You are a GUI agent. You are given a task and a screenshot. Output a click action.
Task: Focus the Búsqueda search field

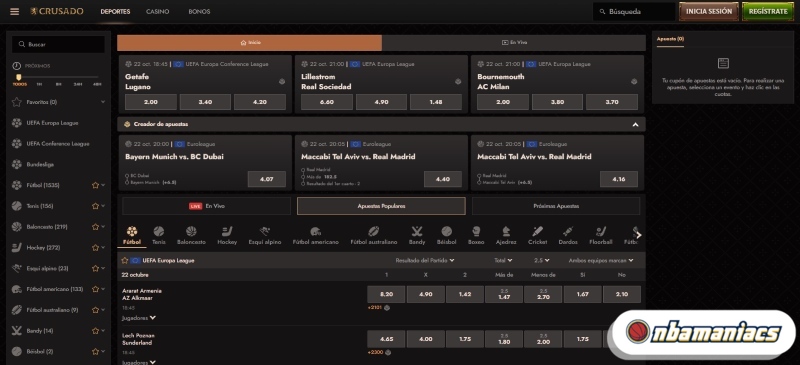click(x=634, y=11)
